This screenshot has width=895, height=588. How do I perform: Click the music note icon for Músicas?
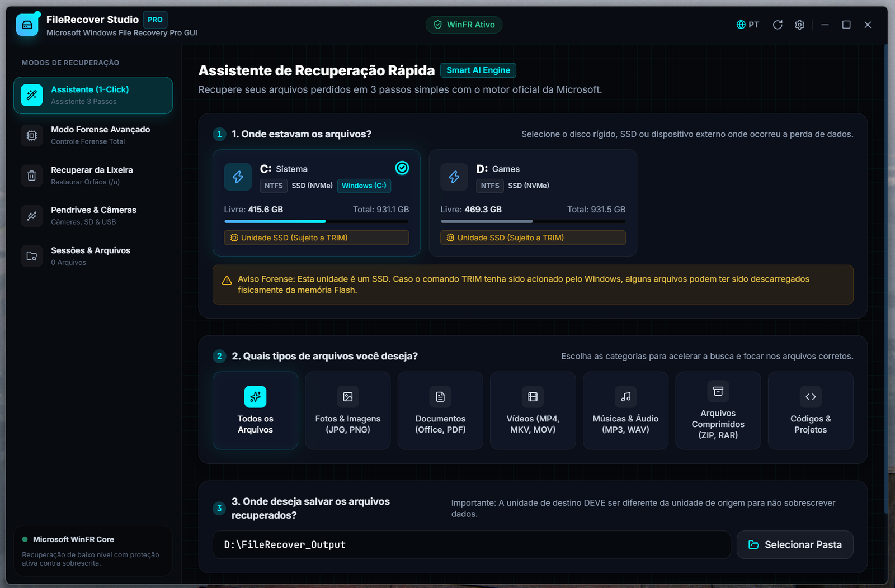pyautogui.click(x=625, y=397)
